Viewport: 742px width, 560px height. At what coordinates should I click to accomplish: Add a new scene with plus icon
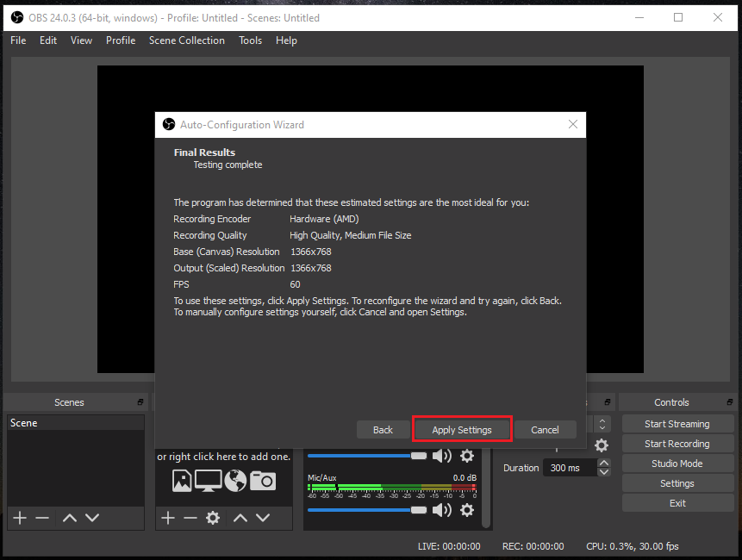pyautogui.click(x=20, y=518)
